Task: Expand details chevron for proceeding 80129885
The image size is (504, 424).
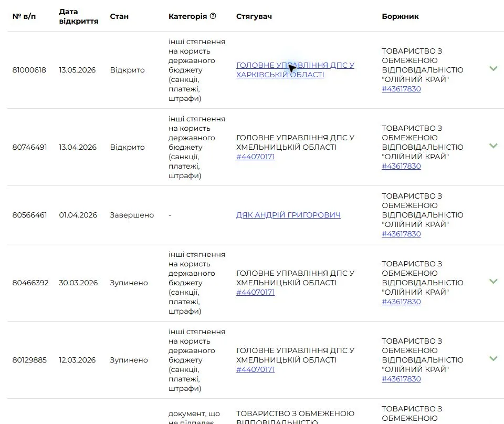Action: point(493,358)
